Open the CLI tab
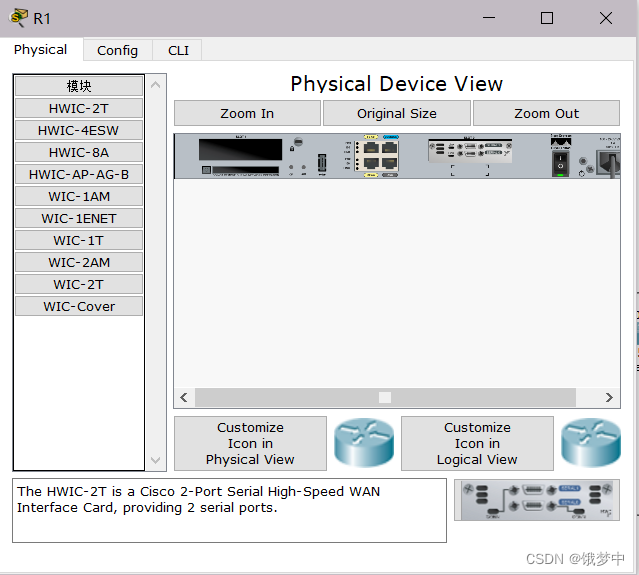This screenshot has width=639, height=575. (x=178, y=51)
